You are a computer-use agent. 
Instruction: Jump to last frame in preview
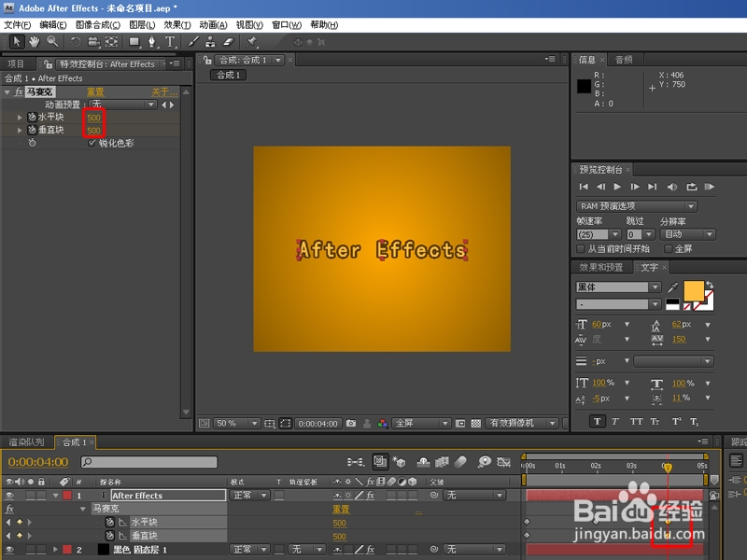click(x=652, y=187)
